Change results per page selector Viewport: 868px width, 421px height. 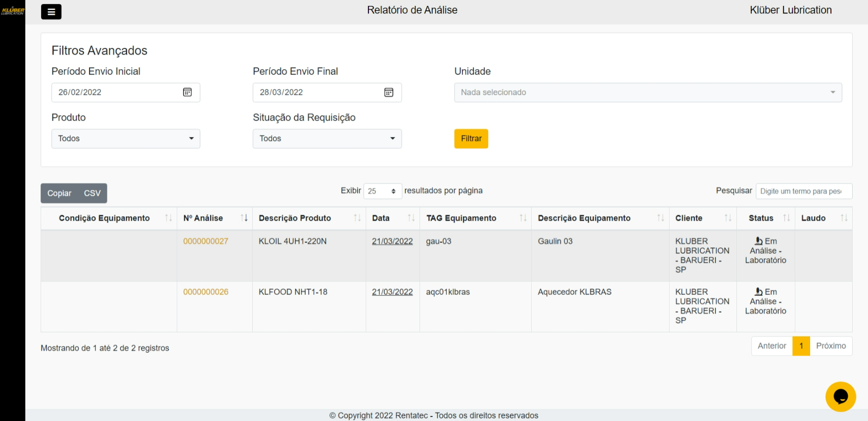pos(382,191)
